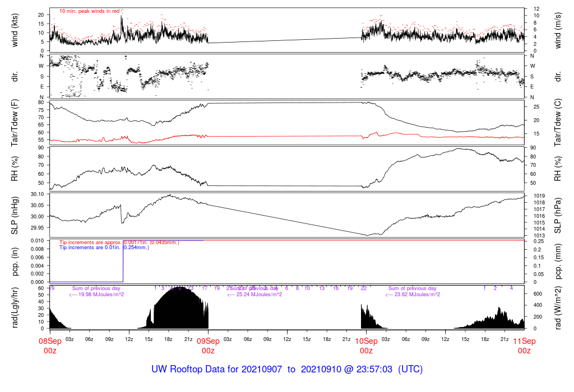Viewport: 574px width, 392px height.
Task: Select the '29.95' tick on the SLP axis
Action: (38, 227)
